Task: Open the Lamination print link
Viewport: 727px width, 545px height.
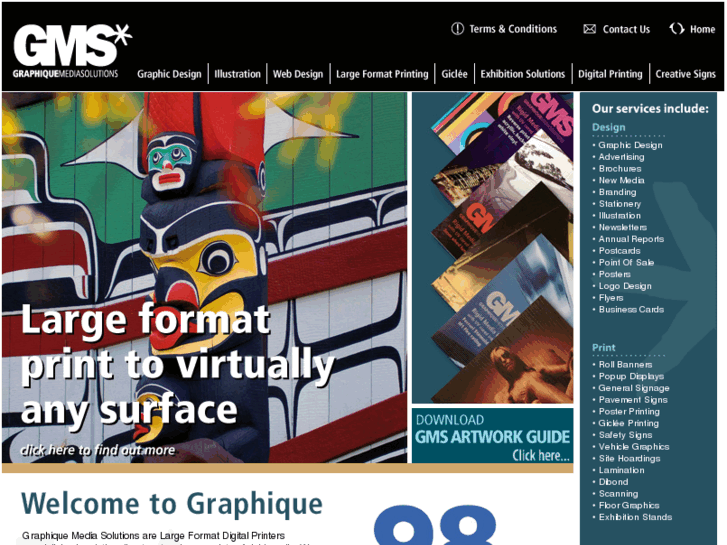Action: (621, 470)
